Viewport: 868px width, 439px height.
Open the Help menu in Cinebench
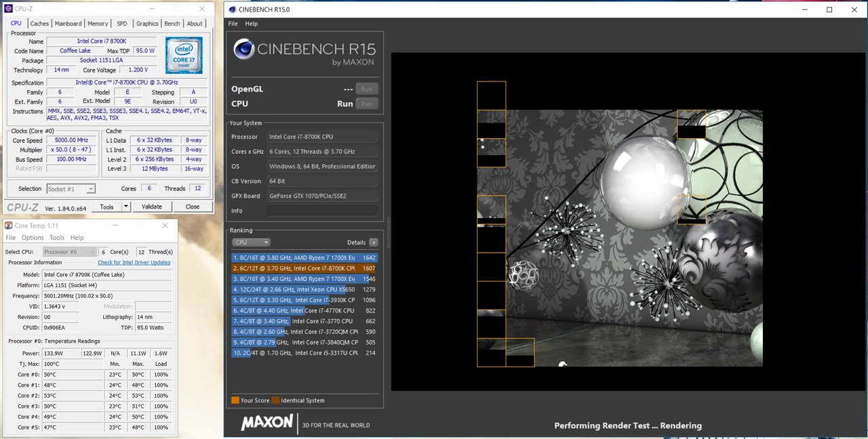[251, 24]
